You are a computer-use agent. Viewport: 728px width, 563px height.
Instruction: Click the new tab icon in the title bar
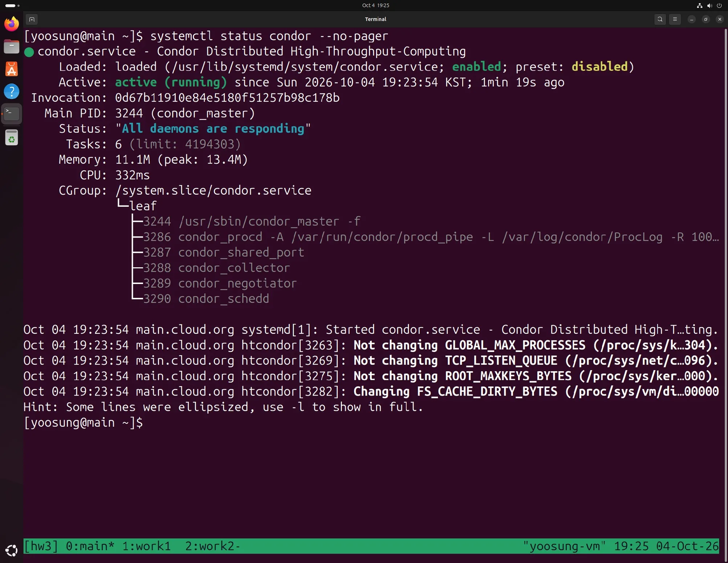click(32, 19)
